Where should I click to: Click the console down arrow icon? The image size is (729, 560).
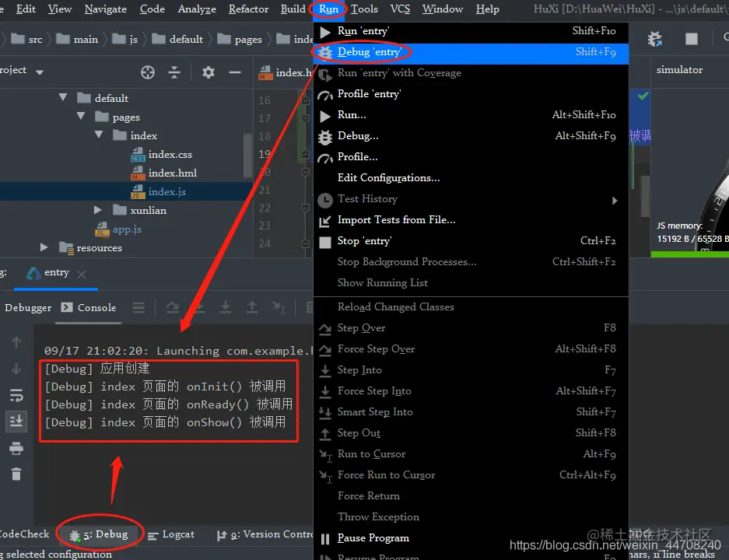click(x=16, y=369)
